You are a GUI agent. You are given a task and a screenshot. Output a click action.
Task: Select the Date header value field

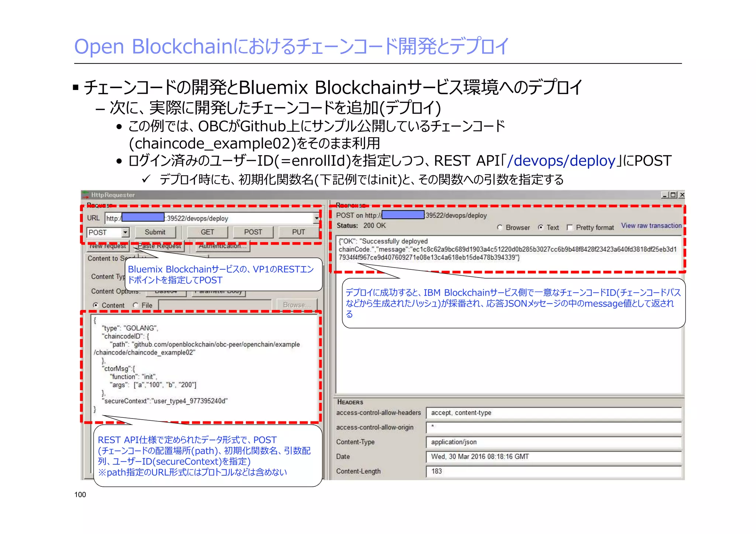pos(554,457)
